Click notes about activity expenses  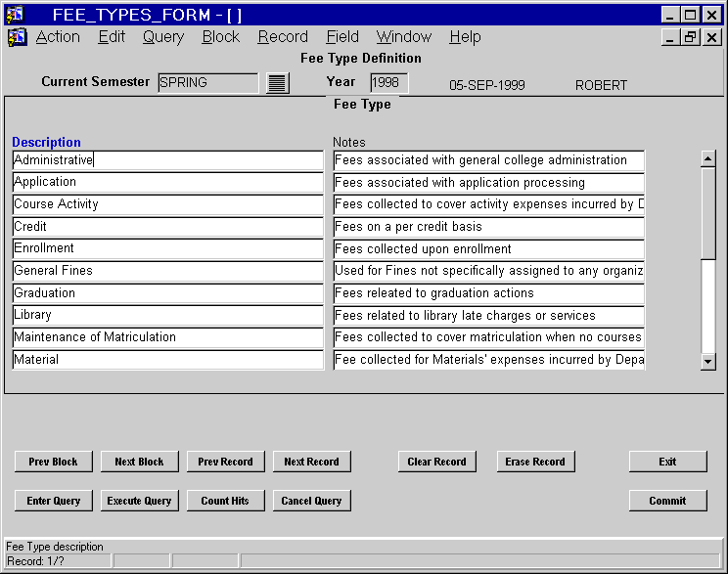pos(489,204)
